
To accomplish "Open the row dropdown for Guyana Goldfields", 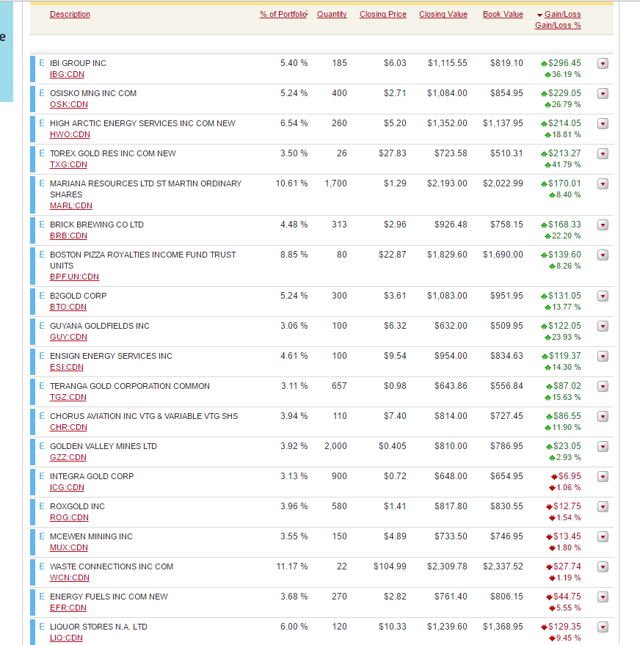I will [603, 326].
